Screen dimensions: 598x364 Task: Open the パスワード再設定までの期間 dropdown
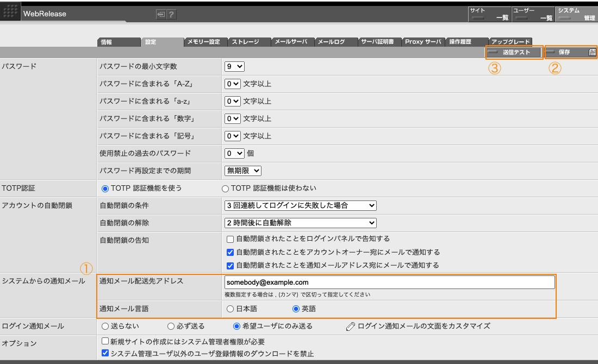click(x=242, y=171)
